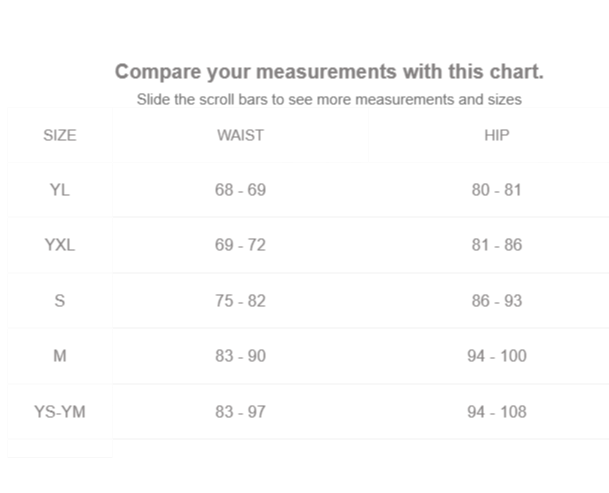Click waist value 69 - 72
Screen dimensions: 609x493
click(240, 245)
